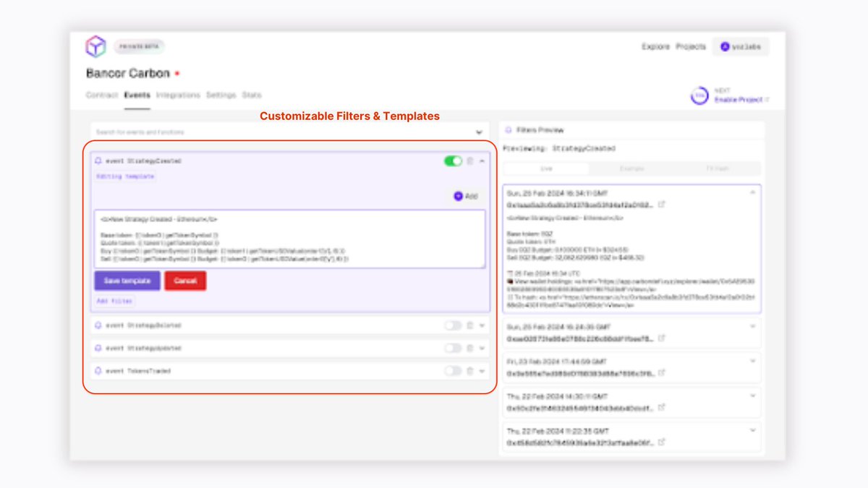Click the trash icon on the StrategyUpdated row
The width and height of the screenshot is (868, 488).
tap(469, 348)
